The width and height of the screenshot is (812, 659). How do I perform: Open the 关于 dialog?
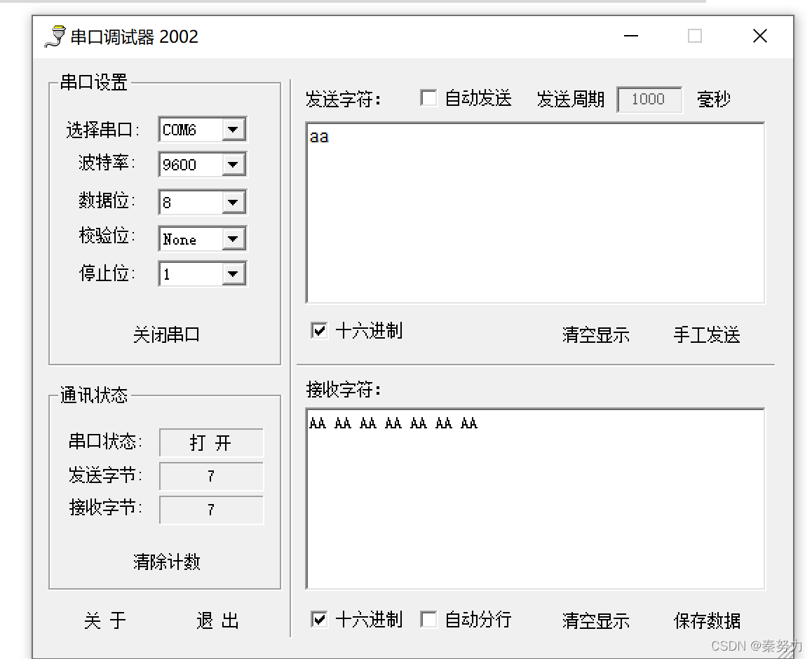(104, 620)
